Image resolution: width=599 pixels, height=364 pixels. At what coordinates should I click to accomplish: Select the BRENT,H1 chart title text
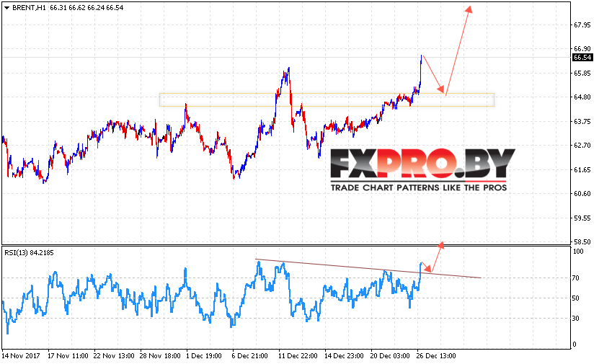click(29, 8)
